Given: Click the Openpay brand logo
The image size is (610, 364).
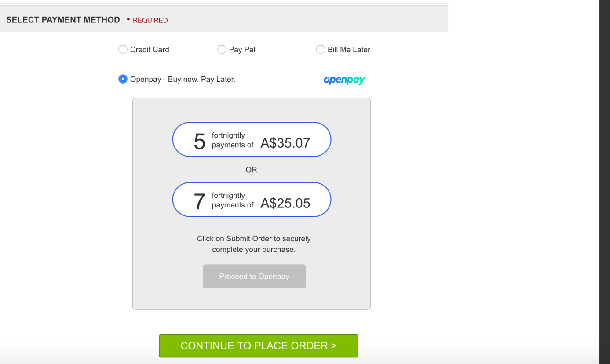Looking at the screenshot, I should coord(344,80).
